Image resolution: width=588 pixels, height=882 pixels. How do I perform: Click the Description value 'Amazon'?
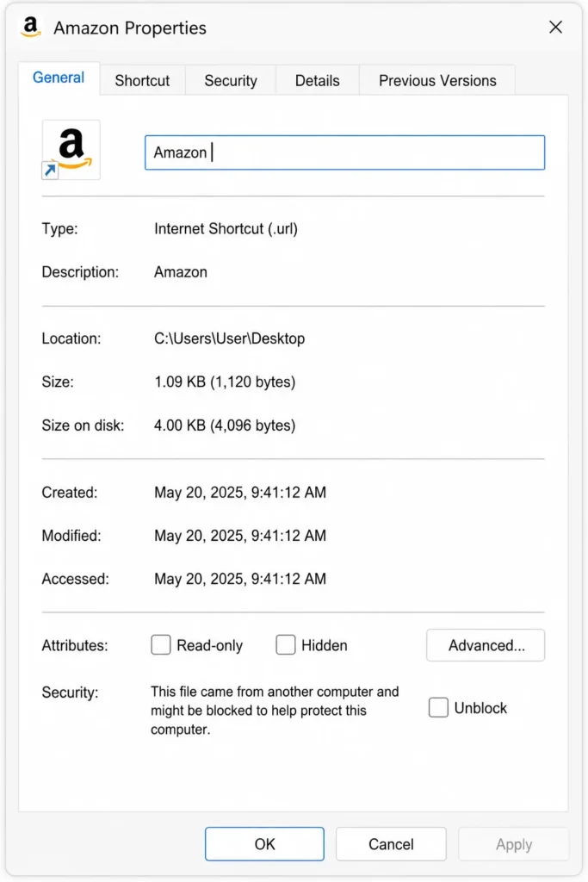(x=181, y=271)
